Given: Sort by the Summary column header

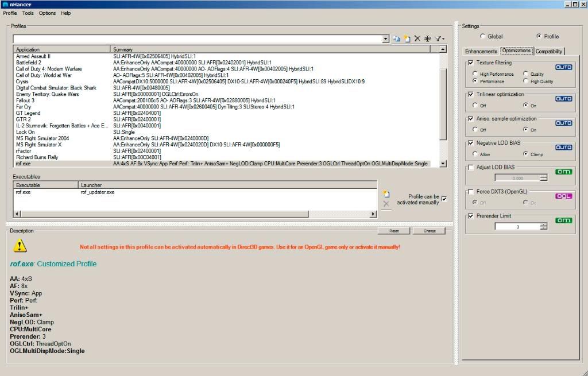Looking at the screenshot, I should [x=270, y=49].
